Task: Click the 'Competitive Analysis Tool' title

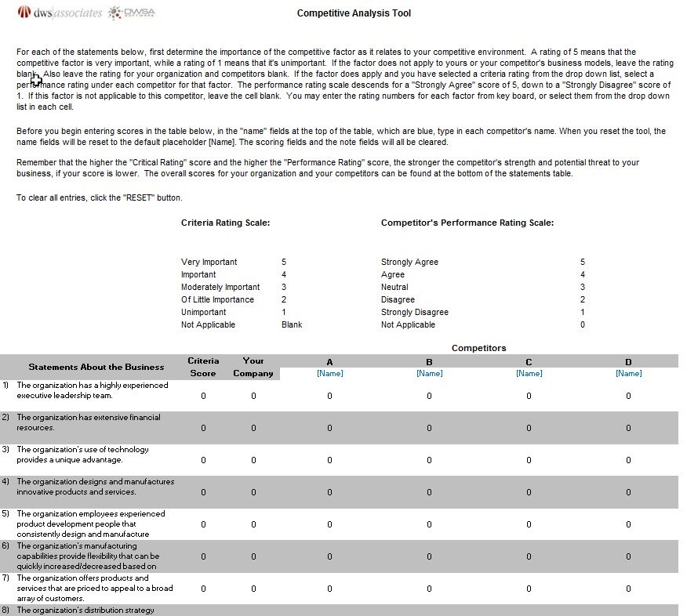Action: (354, 13)
